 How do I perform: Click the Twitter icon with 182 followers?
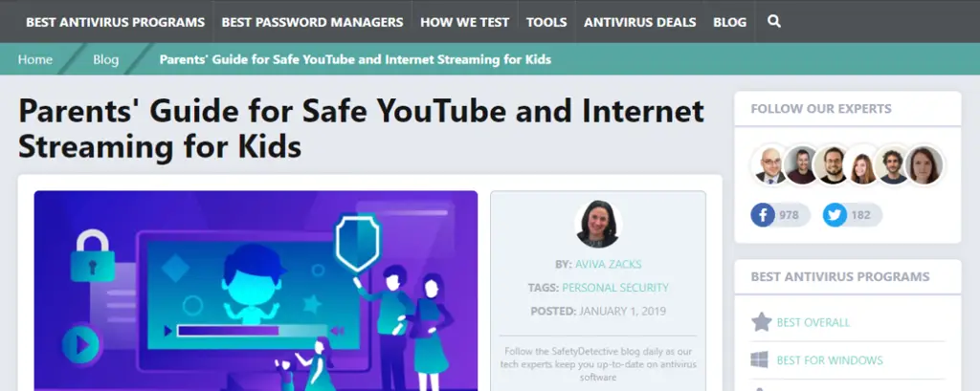pos(835,215)
